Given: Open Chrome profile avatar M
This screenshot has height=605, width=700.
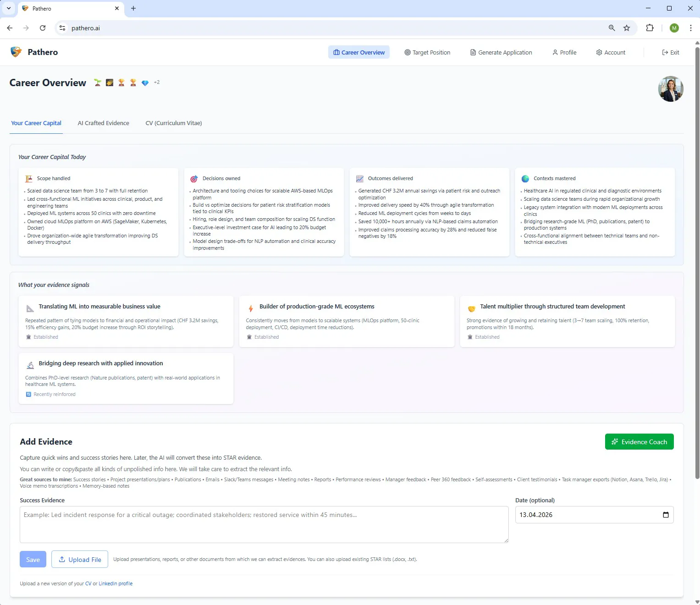Looking at the screenshot, I should [x=674, y=28].
